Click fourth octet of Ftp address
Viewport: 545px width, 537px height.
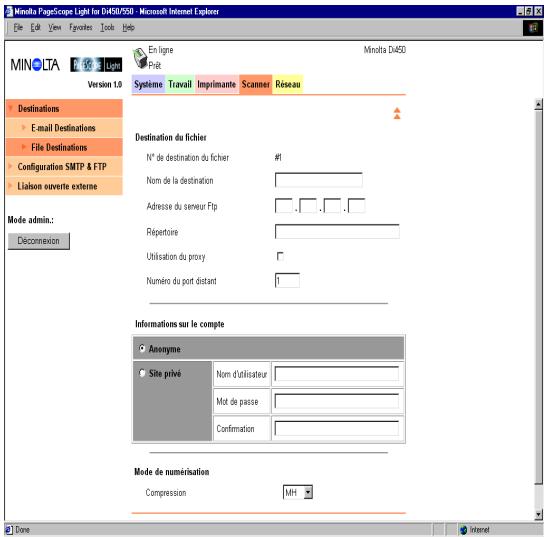357,205
